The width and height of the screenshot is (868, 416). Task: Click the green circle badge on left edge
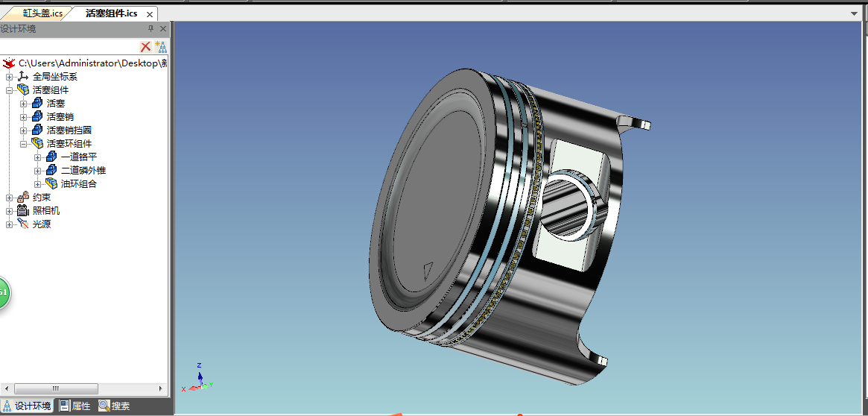pyautogui.click(x=4, y=292)
